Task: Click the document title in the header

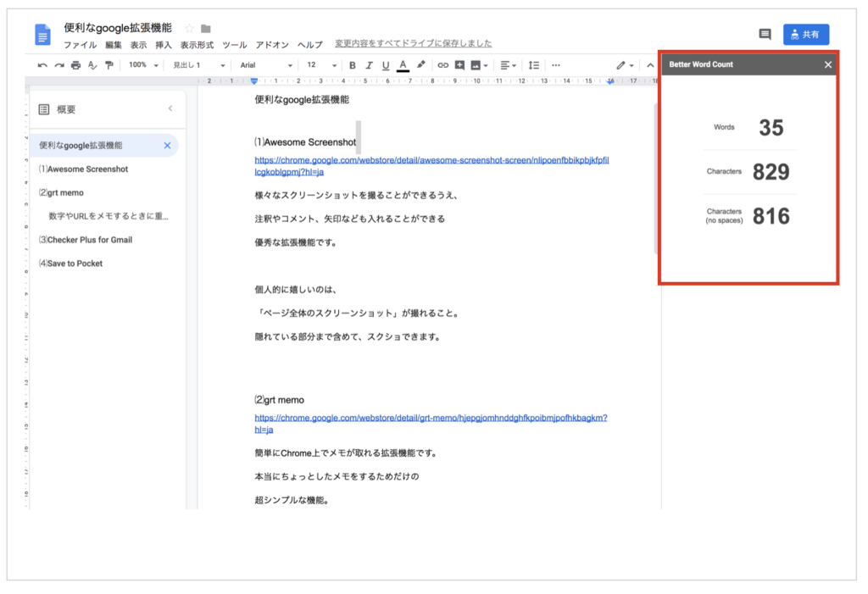Action: click(117, 28)
